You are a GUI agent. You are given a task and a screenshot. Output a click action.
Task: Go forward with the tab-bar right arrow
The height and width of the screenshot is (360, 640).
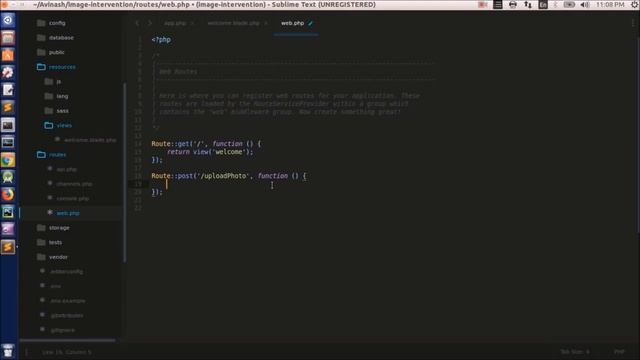click(x=150, y=23)
